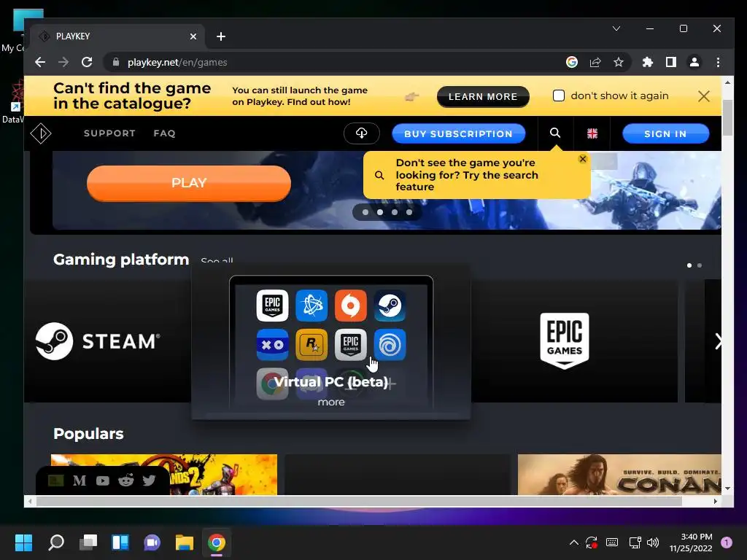Select the PLAYKEY browser tab

[x=117, y=36]
